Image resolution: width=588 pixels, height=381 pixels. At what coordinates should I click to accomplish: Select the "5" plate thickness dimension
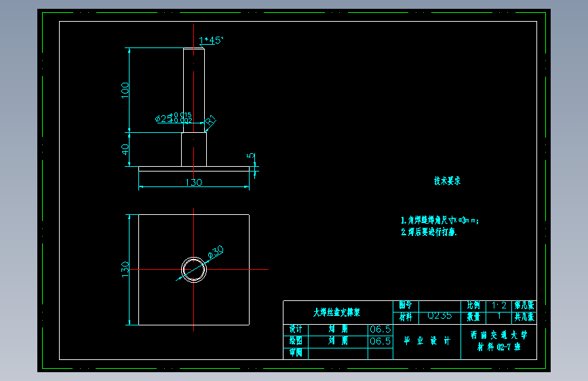(x=250, y=156)
